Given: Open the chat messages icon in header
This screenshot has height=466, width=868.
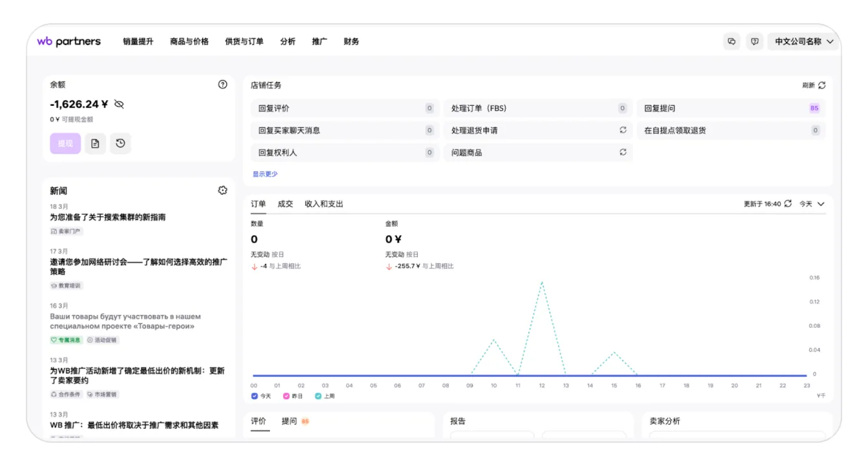Looking at the screenshot, I should 732,41.
